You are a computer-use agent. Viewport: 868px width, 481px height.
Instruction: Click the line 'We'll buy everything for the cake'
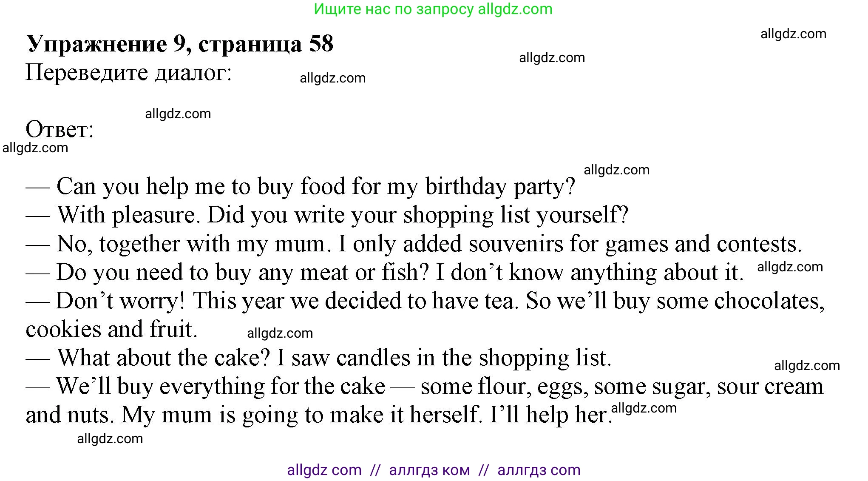(424, 387)
